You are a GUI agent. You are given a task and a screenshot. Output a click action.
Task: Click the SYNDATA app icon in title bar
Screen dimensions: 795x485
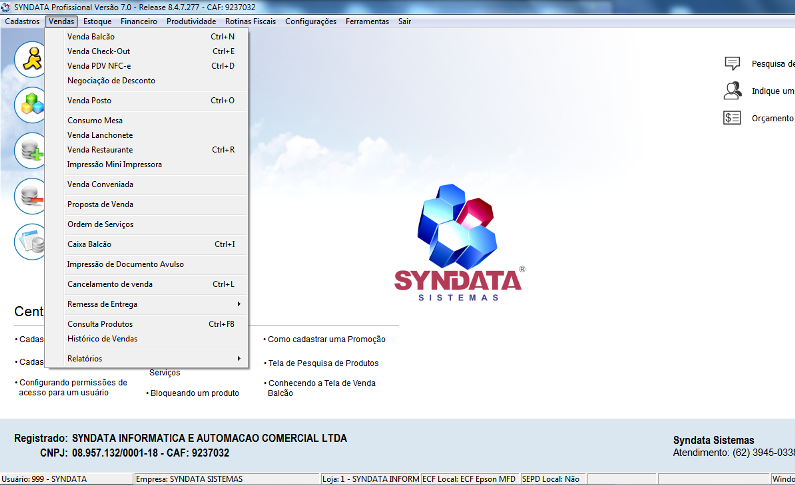[6, 7]
